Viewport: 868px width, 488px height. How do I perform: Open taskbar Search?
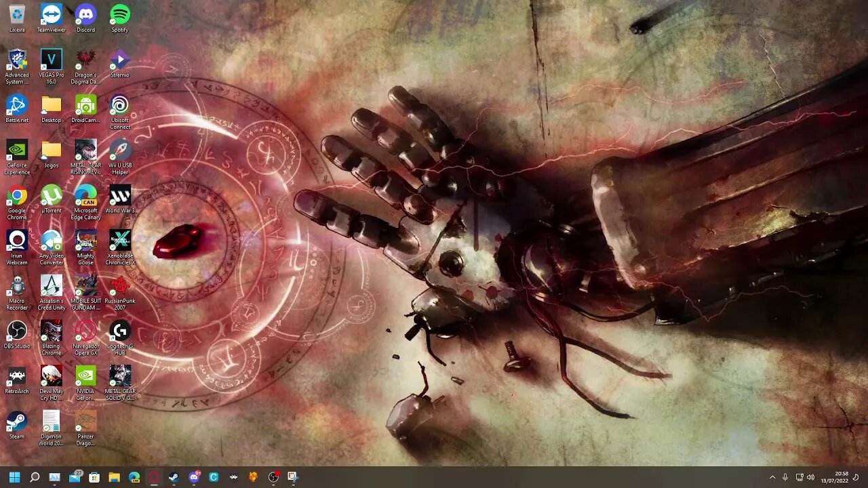pyautogui.click(x=35, y=477)
